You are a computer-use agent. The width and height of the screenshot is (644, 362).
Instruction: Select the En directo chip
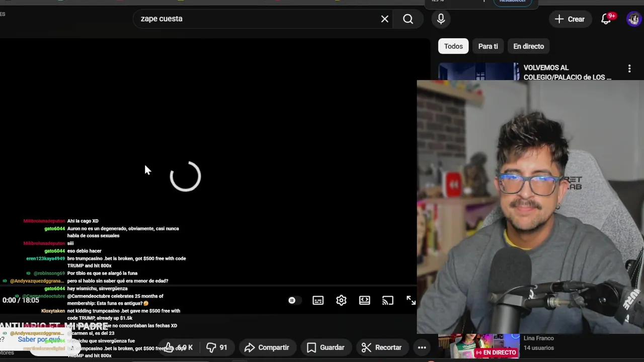tap(528, 46)
